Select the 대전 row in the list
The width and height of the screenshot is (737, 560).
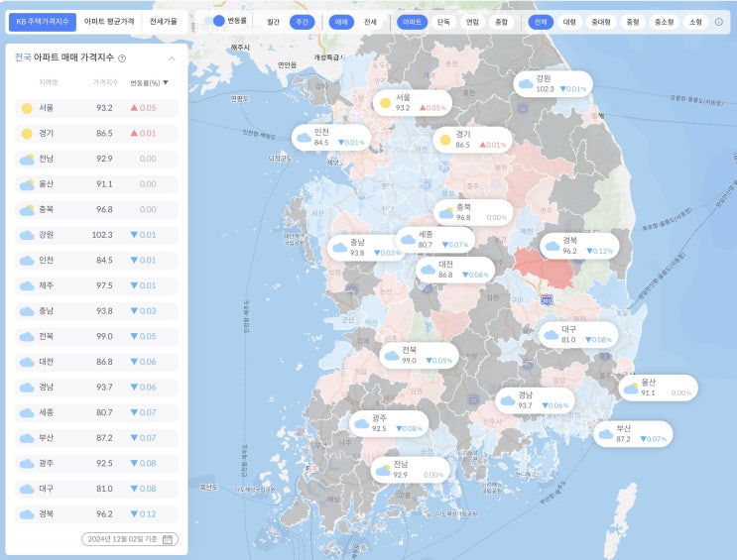(x=97, y=362)
